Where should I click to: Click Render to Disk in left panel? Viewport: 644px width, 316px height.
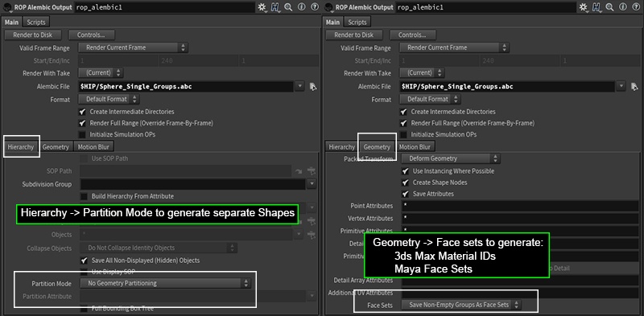(32, 35)
